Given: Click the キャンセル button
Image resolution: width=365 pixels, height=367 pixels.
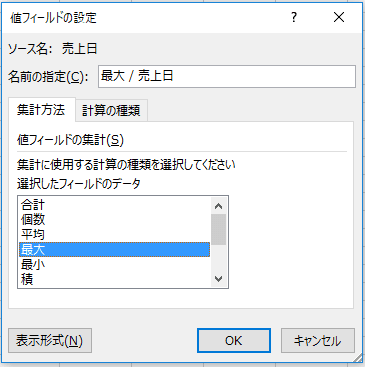Looking at the screenshot, I should 318,340.
